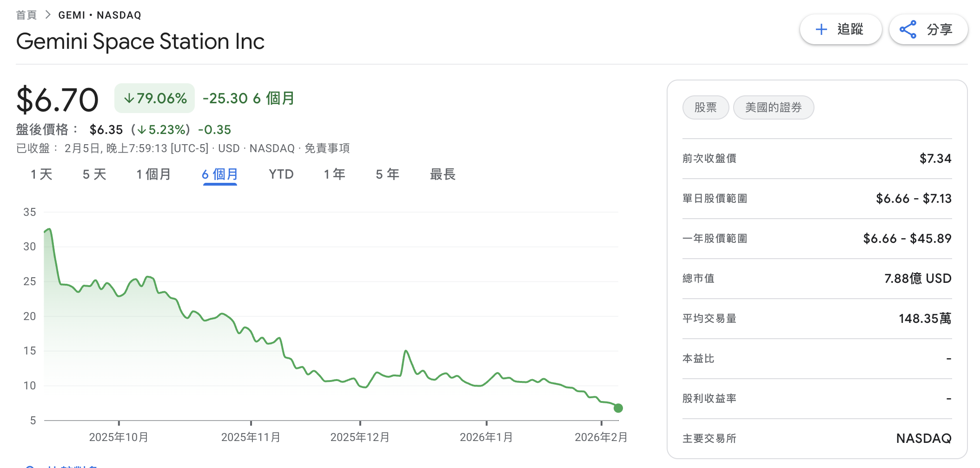Click the 已收盤 timestamp 2月5日 text

[137, 148]
